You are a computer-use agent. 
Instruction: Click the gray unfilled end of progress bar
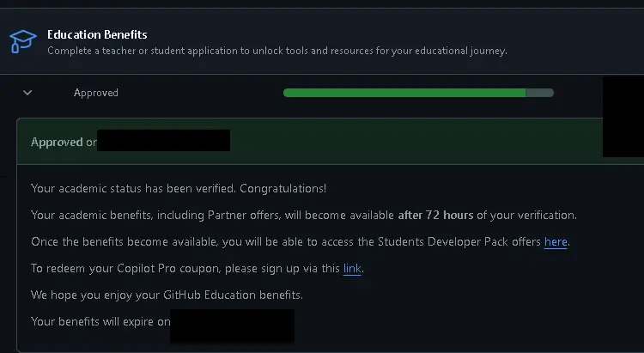tap(540, 93)
